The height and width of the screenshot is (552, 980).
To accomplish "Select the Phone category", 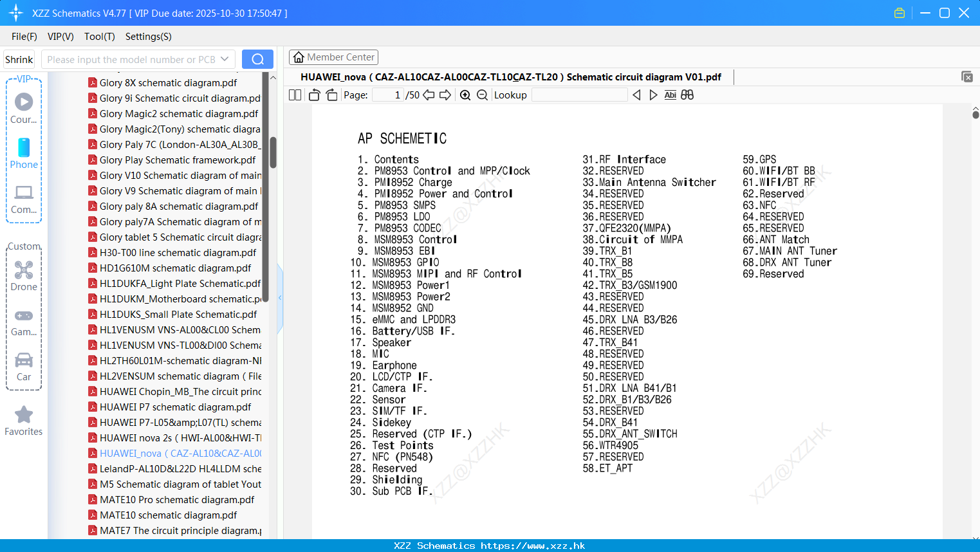I will 24,153.
